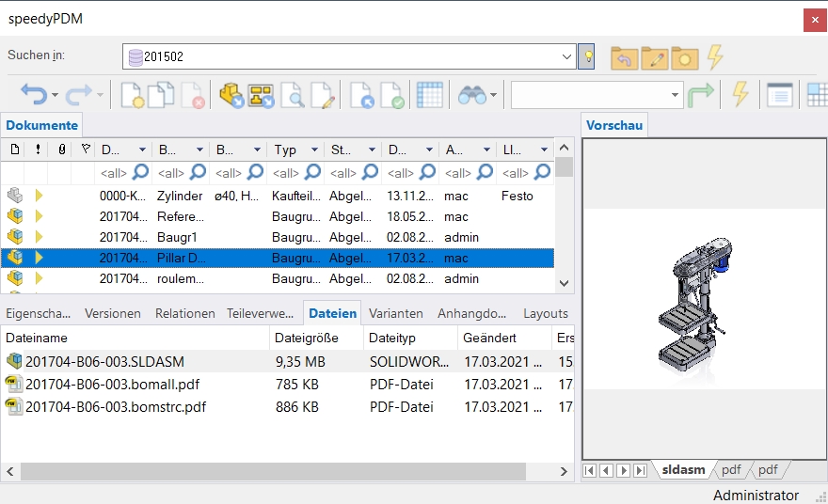Click the green arrow go icon
The height and width of the screenshot is (504, 828).
click(x=701, y=94)
